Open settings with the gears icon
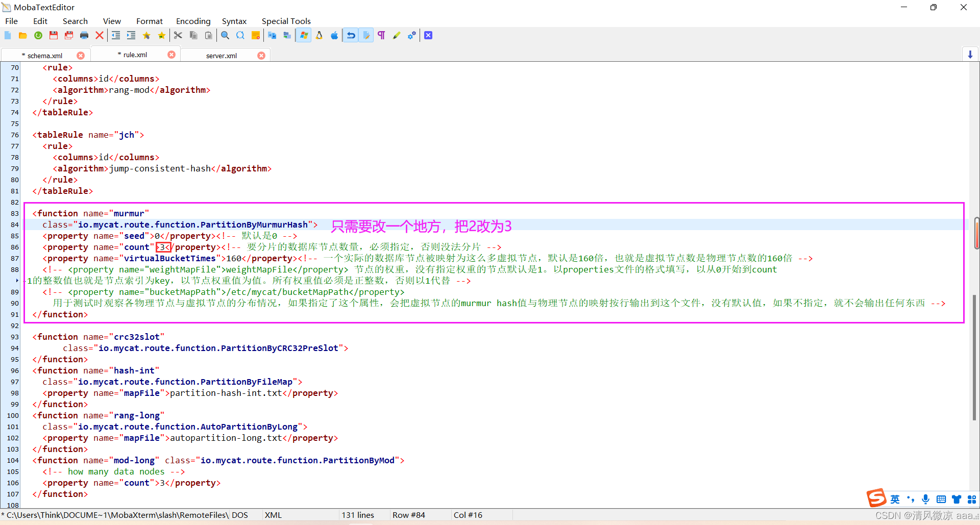Screen dimensions: 980x525 [412, 35]
